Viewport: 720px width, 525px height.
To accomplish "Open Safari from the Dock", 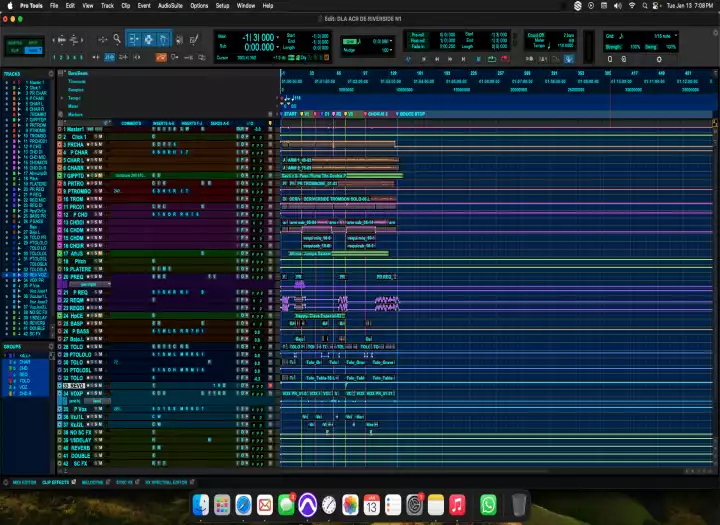I will coord(243,505).
